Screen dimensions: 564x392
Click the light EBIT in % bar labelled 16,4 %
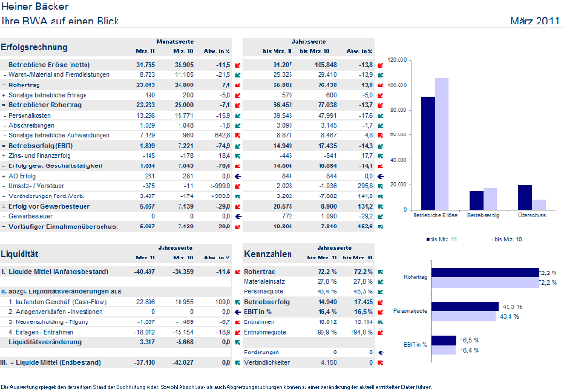(x=444, y=351)
